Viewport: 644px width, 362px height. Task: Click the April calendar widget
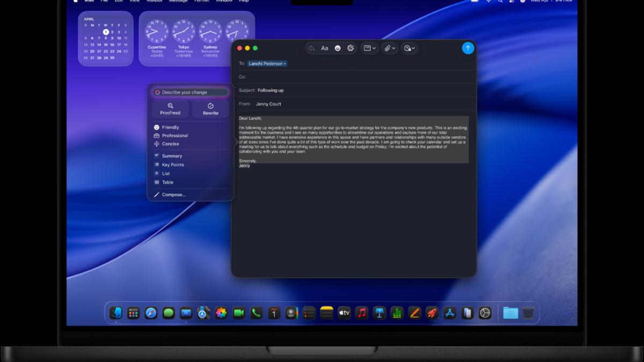(x=106, y=39)
